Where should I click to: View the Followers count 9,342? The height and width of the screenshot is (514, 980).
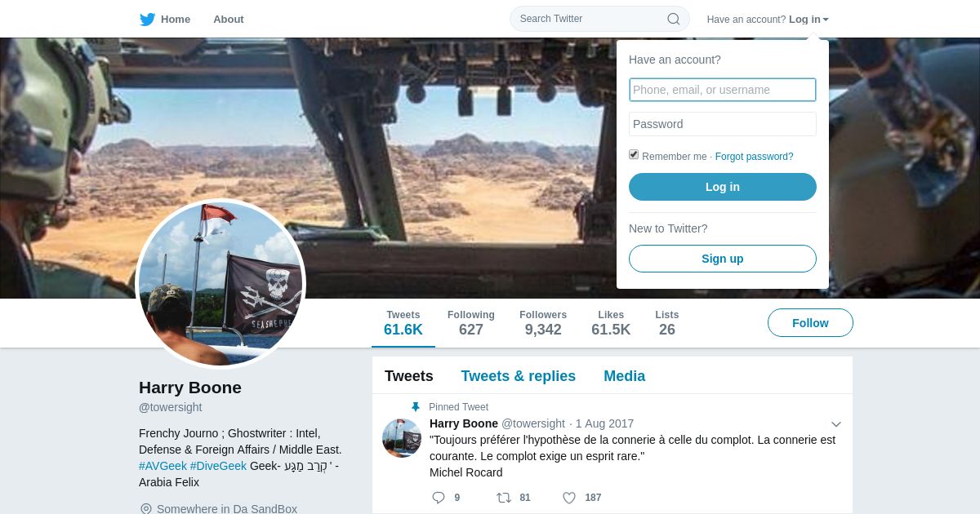point(543,323)
